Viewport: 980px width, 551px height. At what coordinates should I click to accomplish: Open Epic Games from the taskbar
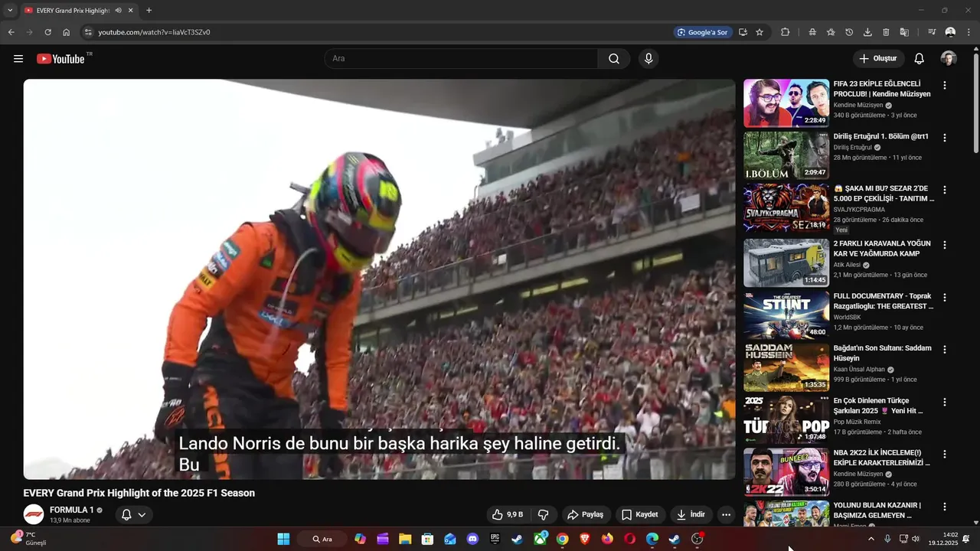tap(495, 539)
